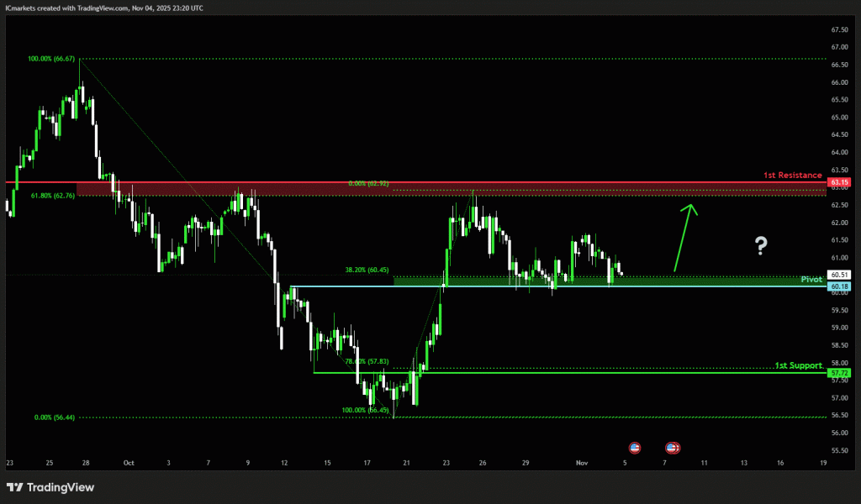Open the stacked US event icon near date 7
Image resolution: width=861 pixels, height=504 pixels.
pos(673,448)
